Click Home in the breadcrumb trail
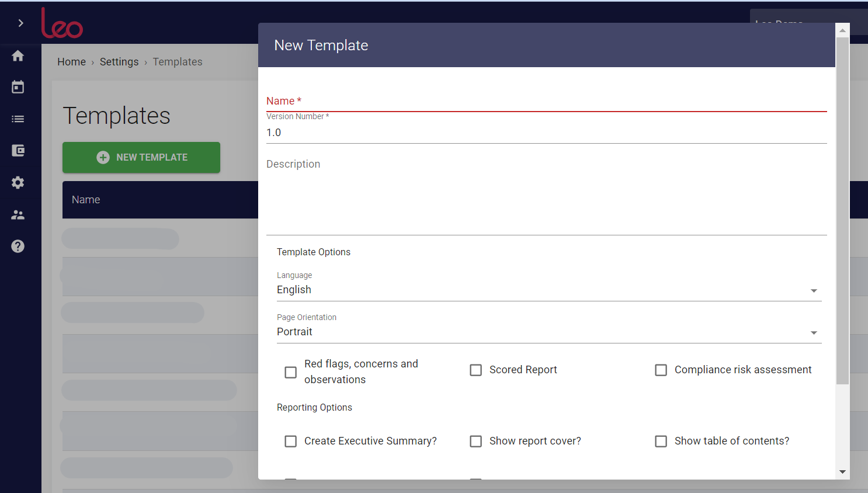This screenshot has width=868, height=493. [71, 61]
